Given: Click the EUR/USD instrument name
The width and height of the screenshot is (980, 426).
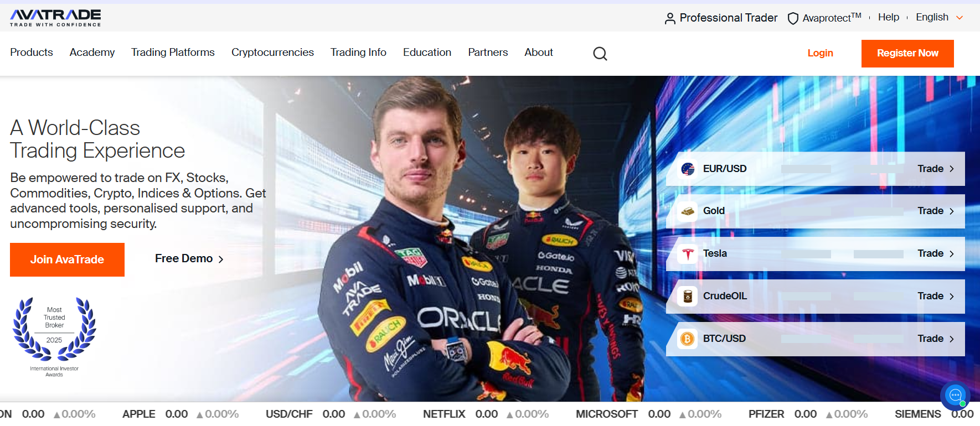Looking at the screenshot, I should 725,169.
